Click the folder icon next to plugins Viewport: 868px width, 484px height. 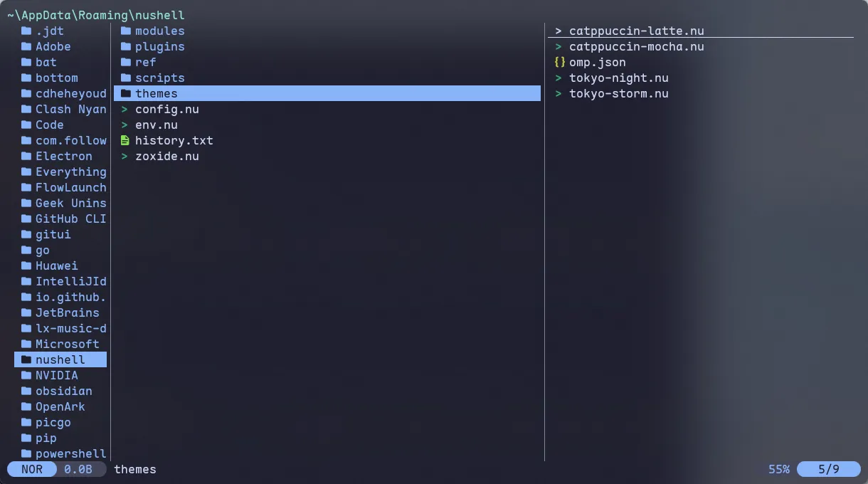[x=126, y=47]
